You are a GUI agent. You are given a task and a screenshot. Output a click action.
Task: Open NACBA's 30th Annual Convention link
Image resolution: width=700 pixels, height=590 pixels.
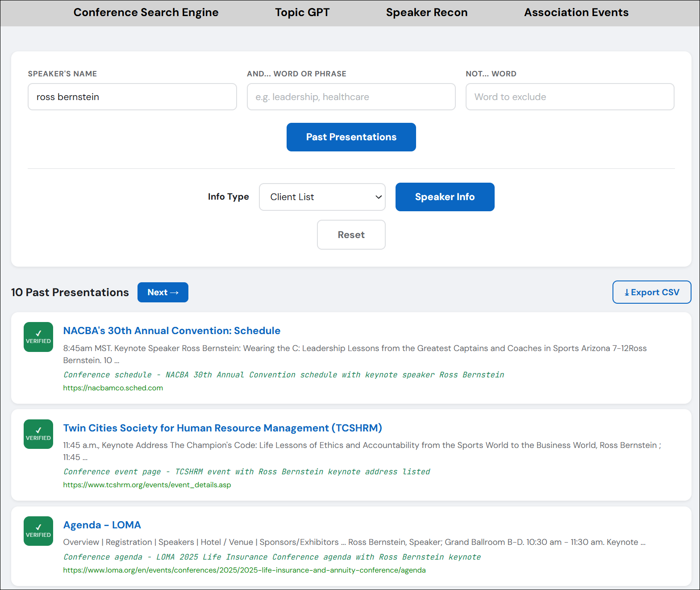click(172, 331)
